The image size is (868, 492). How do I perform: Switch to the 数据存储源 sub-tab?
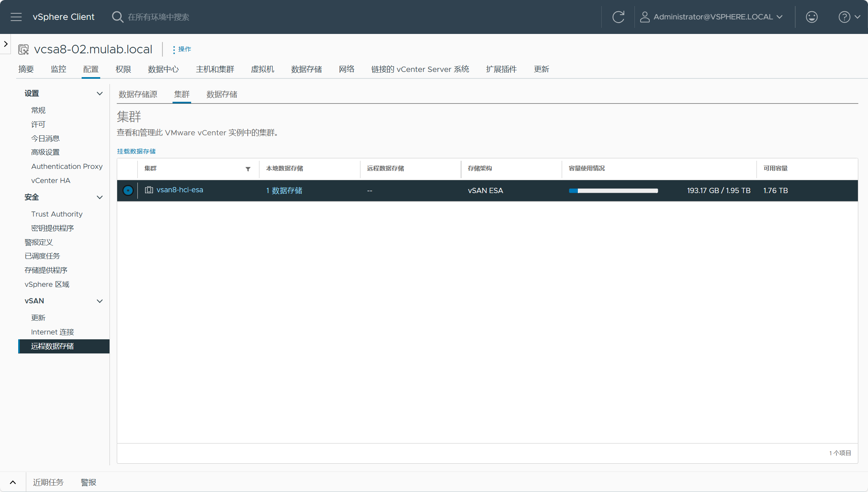(138, 95)
